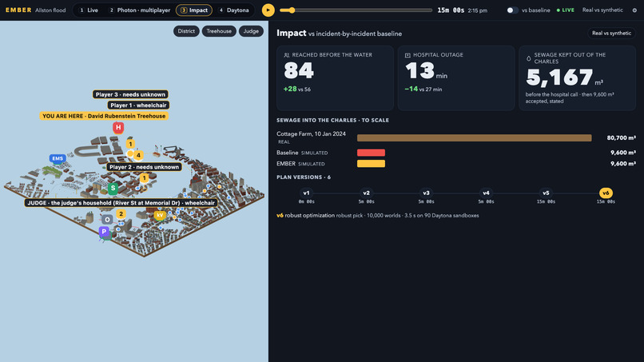Image resolution: width=644 pixels, height=362 pixels.
Task: Click Cottage Farm, 10 Jan 2024 label
Action: pyautogui.click(x=311, y=134)
